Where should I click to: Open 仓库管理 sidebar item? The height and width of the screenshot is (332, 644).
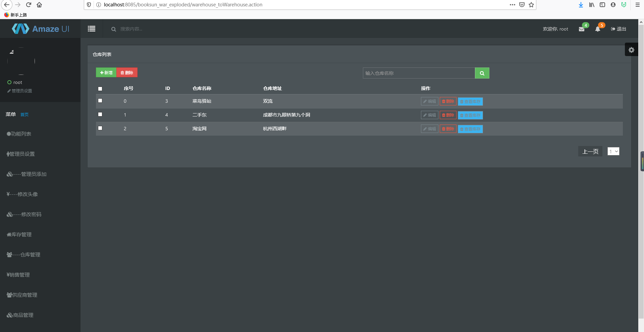pyautogui.click(x=23, y=254)
